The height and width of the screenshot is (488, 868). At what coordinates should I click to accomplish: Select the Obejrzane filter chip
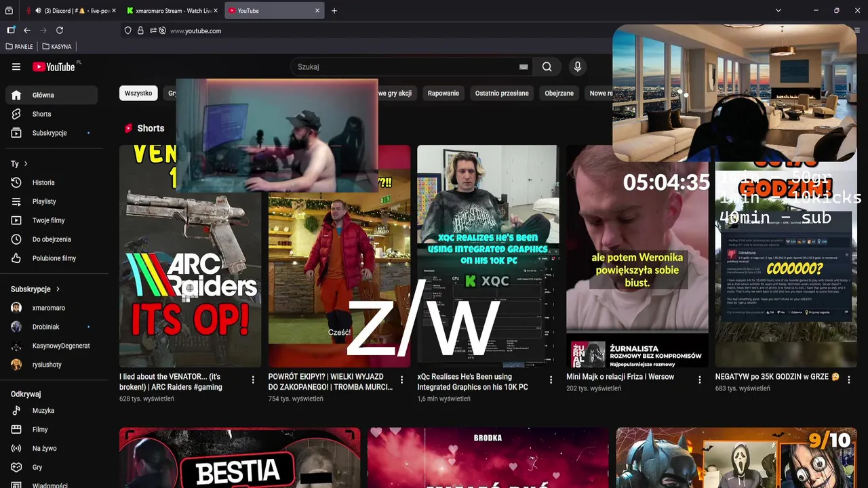click(x=559, y=93)
